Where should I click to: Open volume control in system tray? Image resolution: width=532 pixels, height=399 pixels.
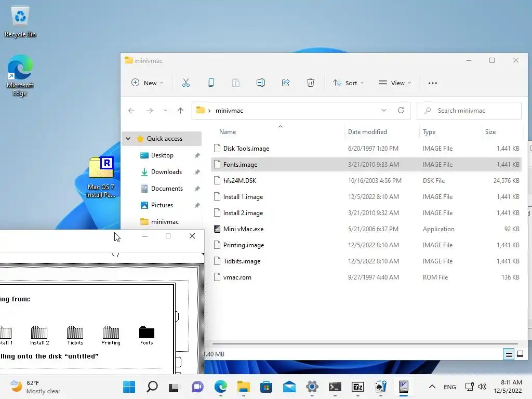(482, 387)
